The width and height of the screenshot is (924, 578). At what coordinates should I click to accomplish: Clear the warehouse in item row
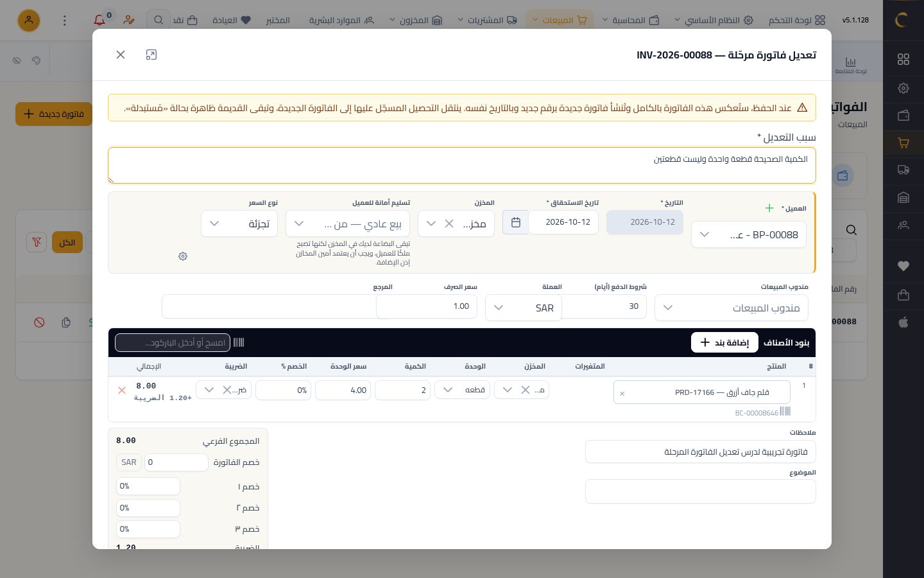pos(525,390)
